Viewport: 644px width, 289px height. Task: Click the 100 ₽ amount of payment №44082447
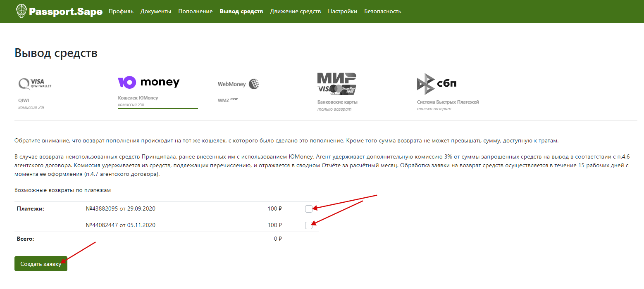coord(275,225)
